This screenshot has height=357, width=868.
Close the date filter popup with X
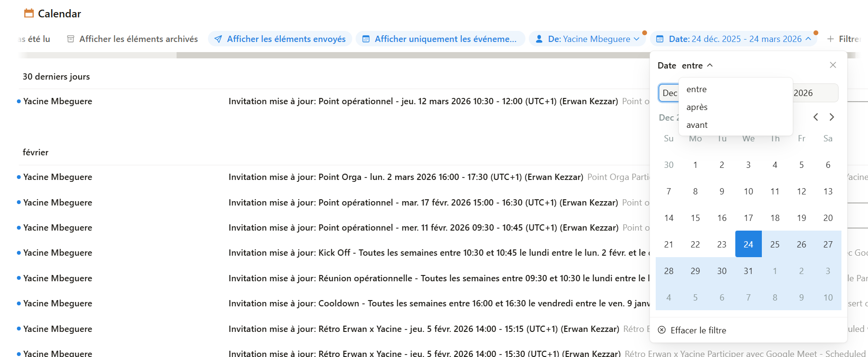click(x=833, y=65)
